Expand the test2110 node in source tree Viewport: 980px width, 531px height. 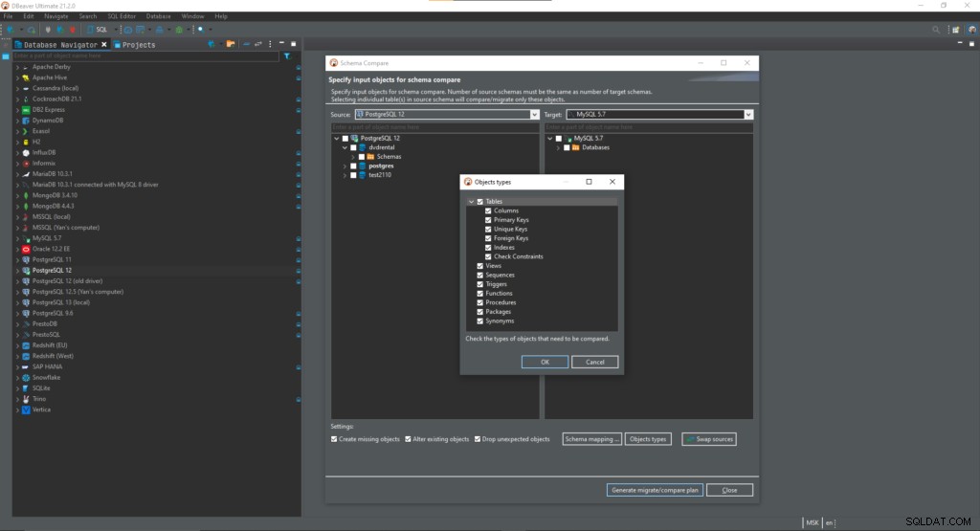pyautogui.click(x=345, y=175)
